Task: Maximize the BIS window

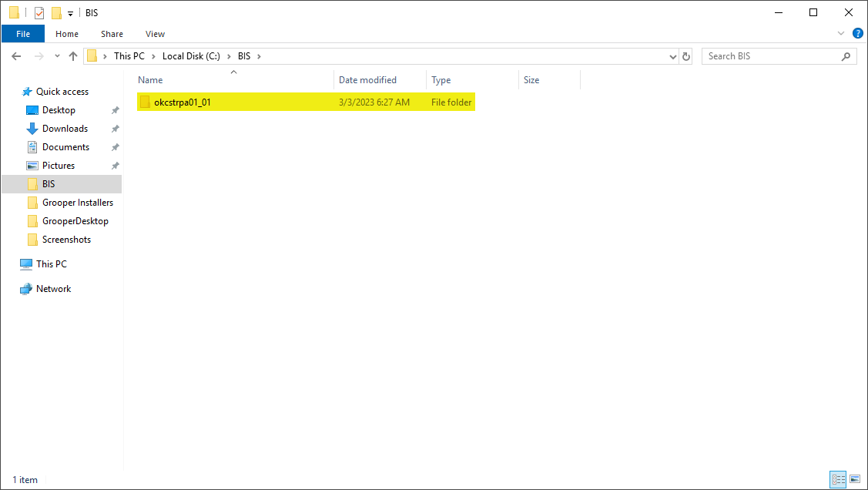Action: (813, 12)
